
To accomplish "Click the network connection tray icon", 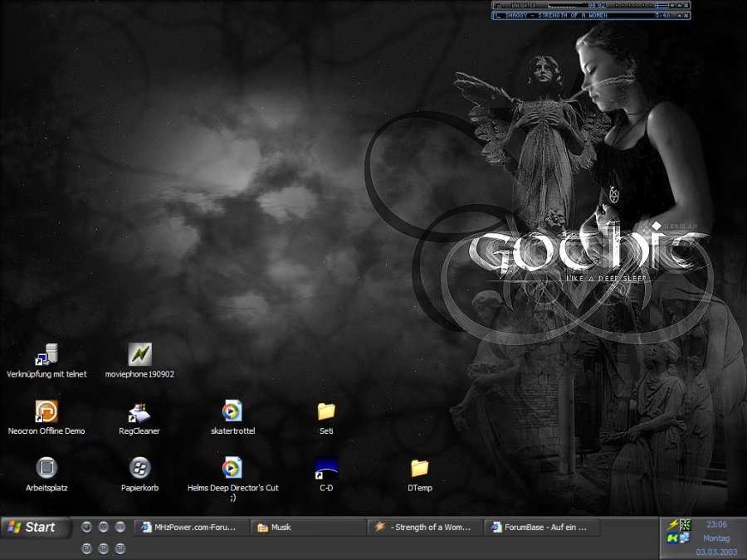I will coord(685,538).
